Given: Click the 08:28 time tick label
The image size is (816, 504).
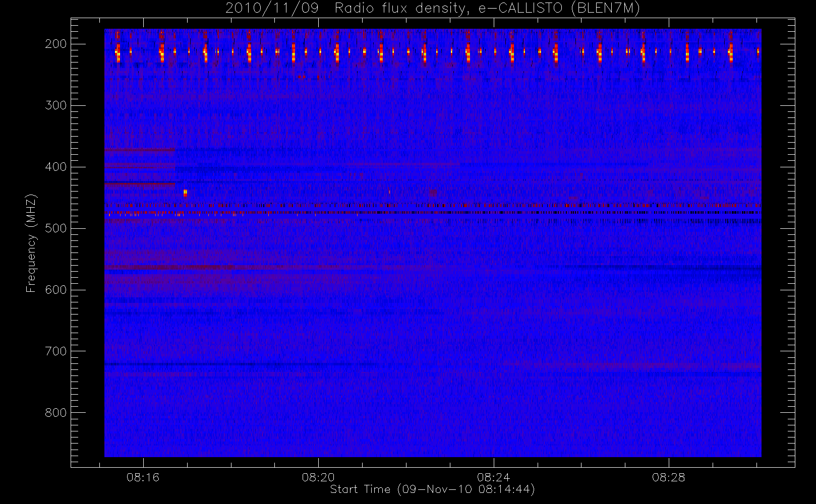Looking at the screenshot, I should (x=668, y=477).
